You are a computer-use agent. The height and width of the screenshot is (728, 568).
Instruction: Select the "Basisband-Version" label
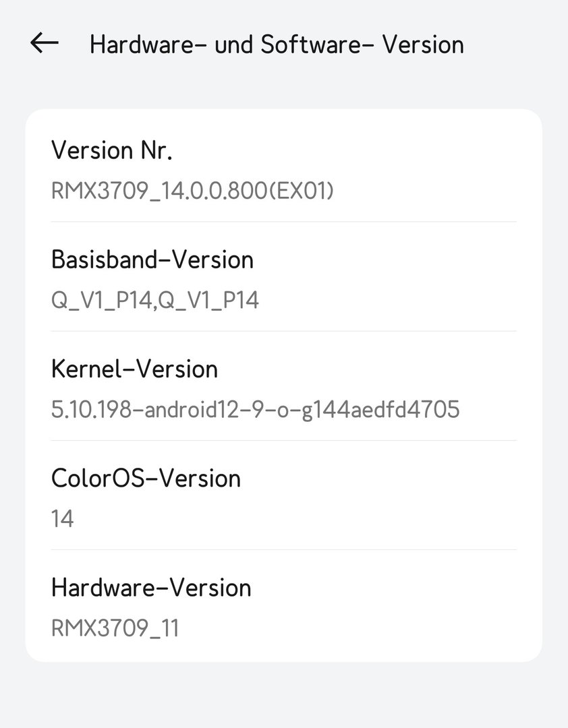point(152,260)
